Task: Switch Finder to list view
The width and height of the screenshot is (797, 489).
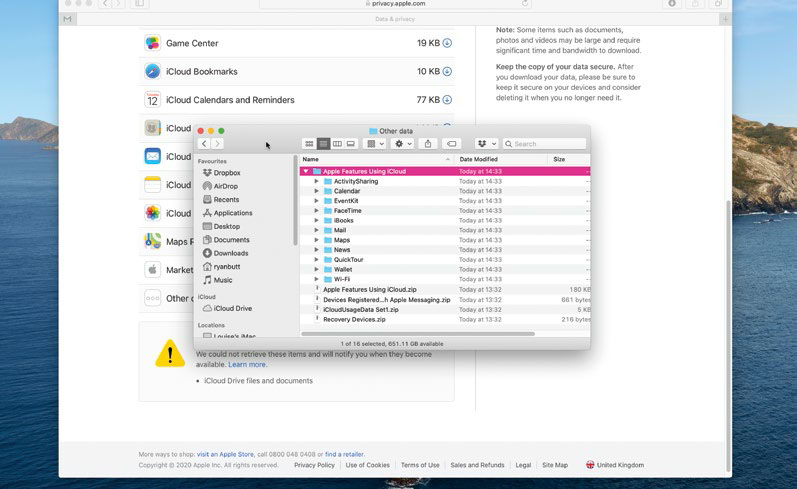Action: coord(323,144)
